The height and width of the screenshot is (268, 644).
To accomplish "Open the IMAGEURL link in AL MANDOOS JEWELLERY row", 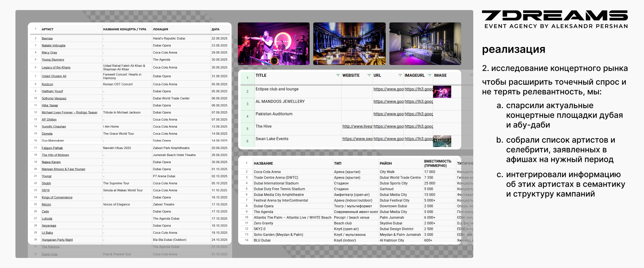I will coord(419,102).
